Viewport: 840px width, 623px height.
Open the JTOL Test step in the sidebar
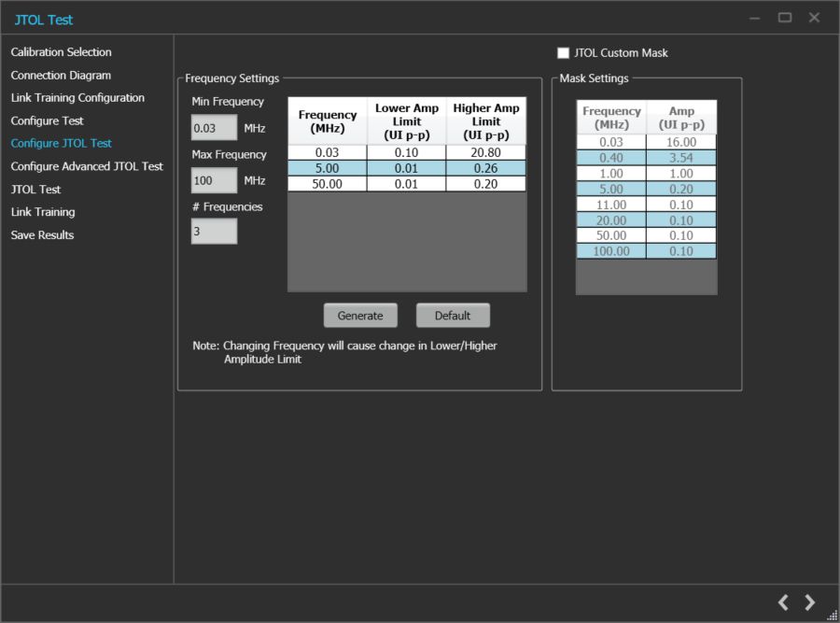point(35,190)
